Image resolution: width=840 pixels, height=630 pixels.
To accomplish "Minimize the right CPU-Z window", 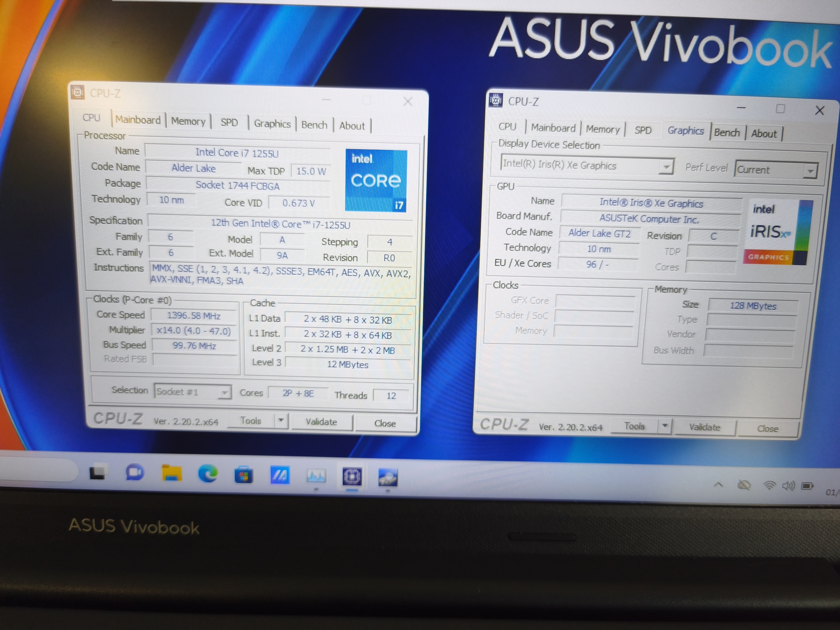I will tap(741, 108).
